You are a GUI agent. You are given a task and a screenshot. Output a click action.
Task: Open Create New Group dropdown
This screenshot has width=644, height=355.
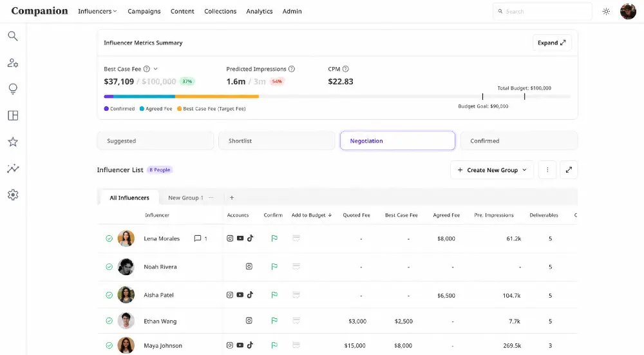(x=491, y=169)
